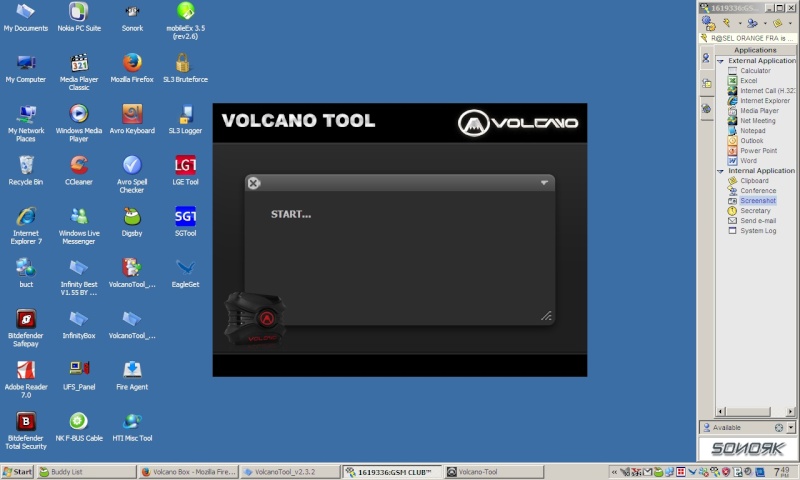Click Sonork list right scroll arrow
Screen dimensions: 800x480
click(x=790, y=412)
